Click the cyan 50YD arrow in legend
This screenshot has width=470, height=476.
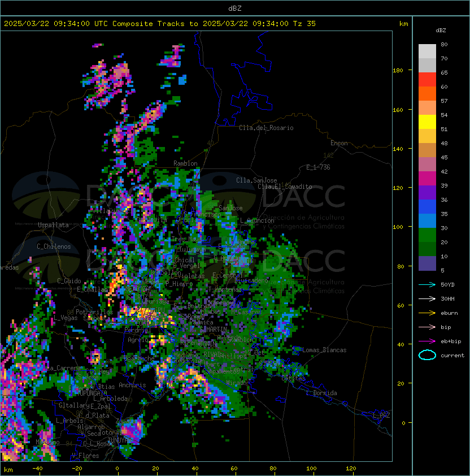click(x=427, y=285)
